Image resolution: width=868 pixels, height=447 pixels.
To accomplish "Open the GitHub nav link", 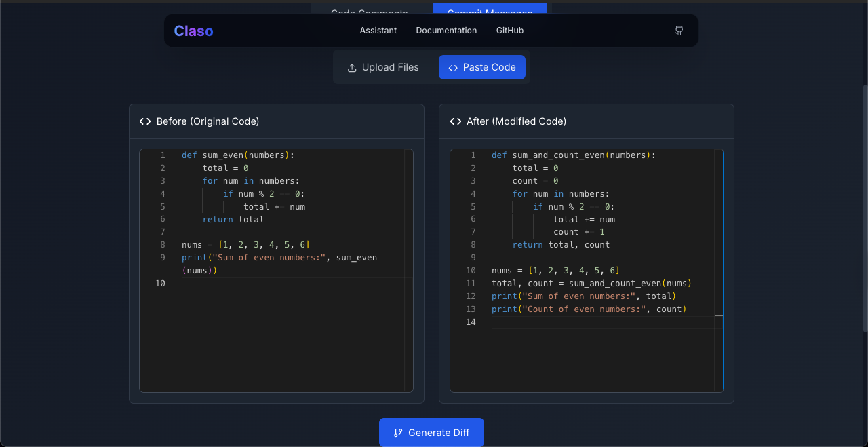I will coord(510,31).
